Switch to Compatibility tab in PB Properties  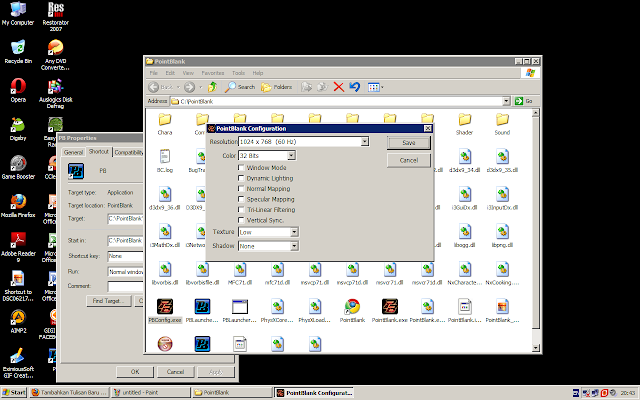(x=129, y=152)
